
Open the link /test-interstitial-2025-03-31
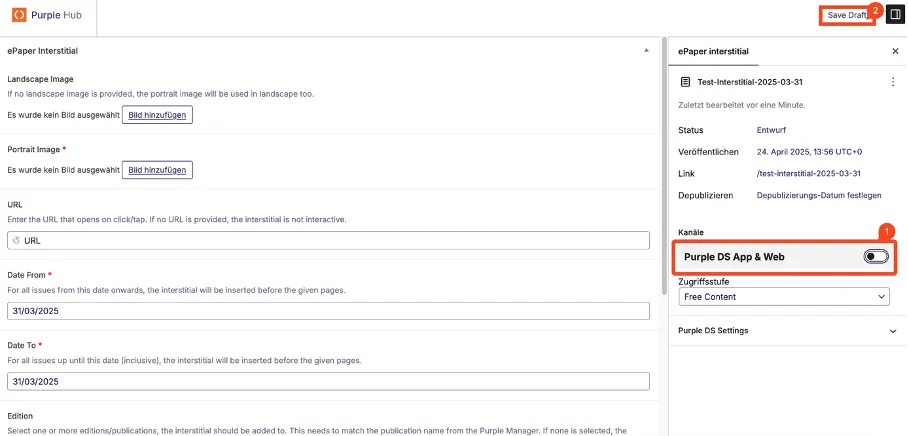808,174
